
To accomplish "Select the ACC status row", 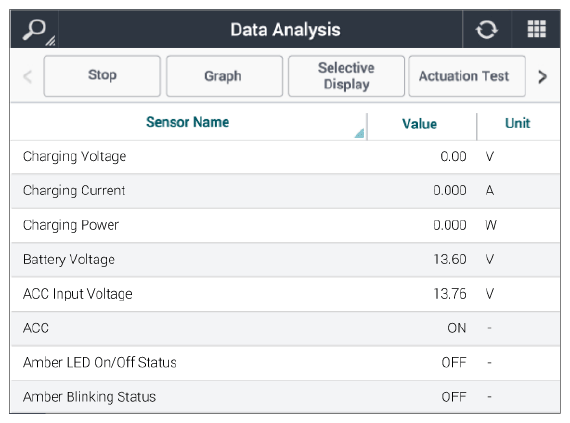I will (x=285, y=329).
